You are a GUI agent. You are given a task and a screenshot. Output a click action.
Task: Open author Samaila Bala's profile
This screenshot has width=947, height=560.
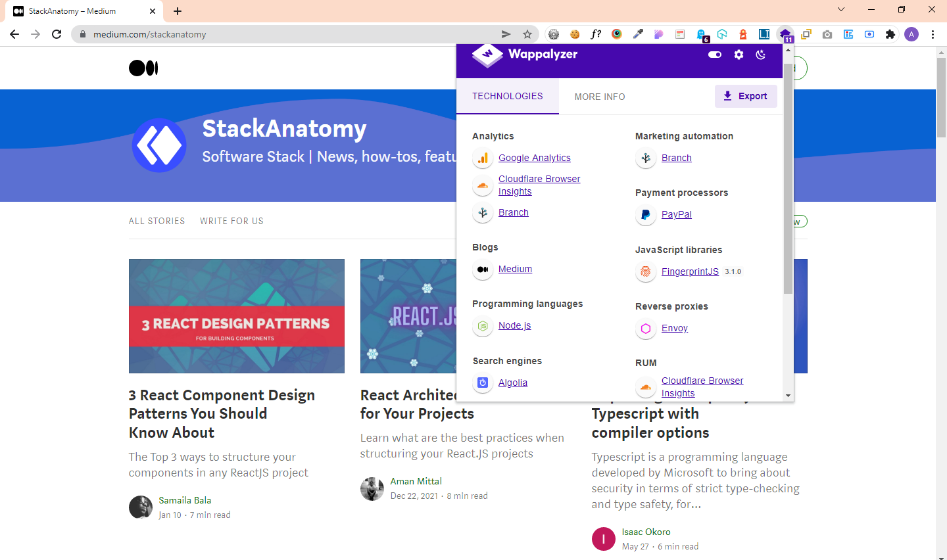pos(185,500)
